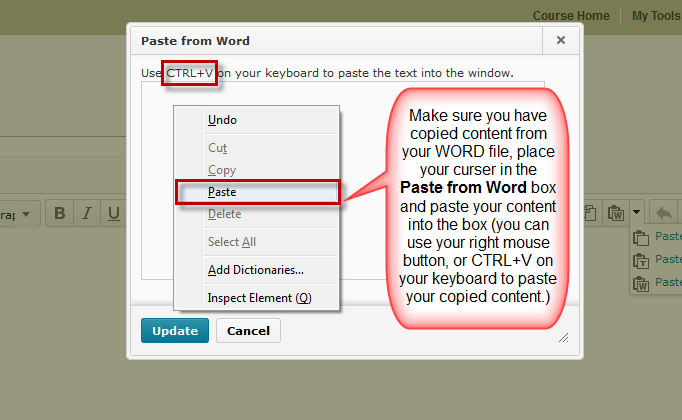Click the Undo arrow icon in toolbar
This screenshot has width=682, height=420.
tap(663, 213)
